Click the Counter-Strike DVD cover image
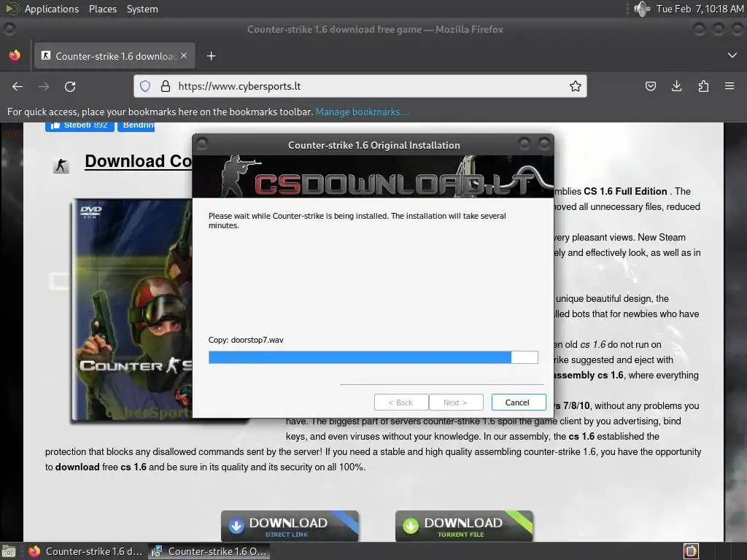 tap(132, 309)
